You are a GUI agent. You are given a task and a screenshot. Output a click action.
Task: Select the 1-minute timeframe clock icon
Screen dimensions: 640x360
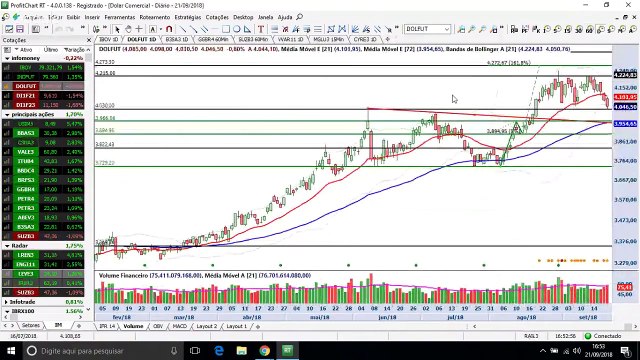[x=547, y=29]
